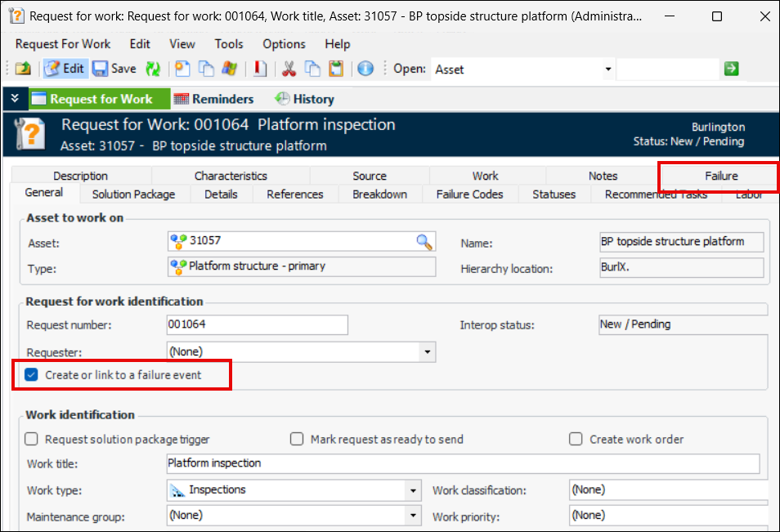Click the Paste clipboard icon

tap(335, 69)
